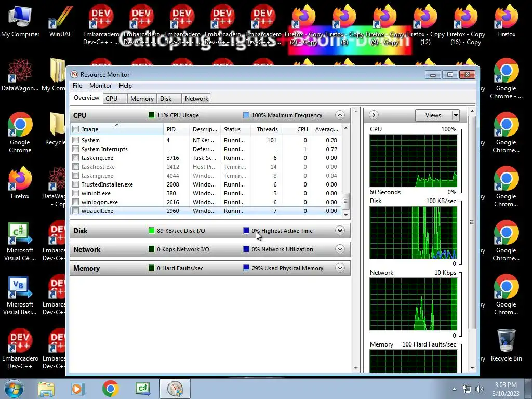Open Windows Explorer from the taskbar
The image size is (532, 399).
(46, 389)
